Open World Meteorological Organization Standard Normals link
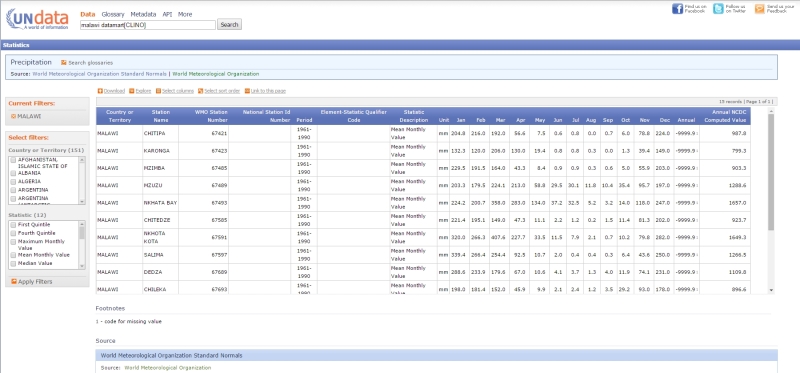Viewport: 800px width, 373px height. point(99,74)
